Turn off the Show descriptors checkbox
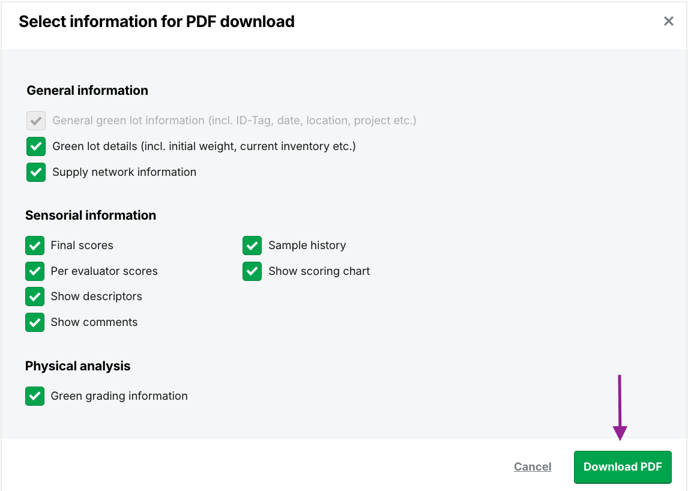 tap(35, 297)
